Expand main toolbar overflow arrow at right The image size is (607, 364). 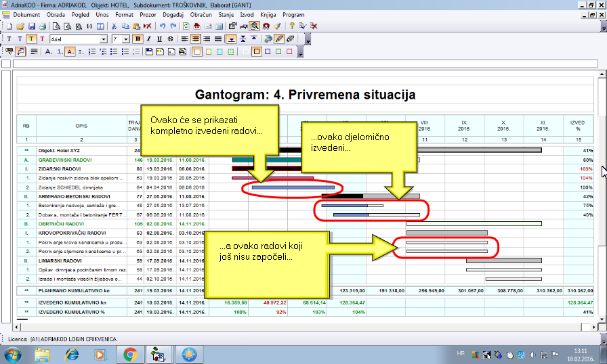(x=604, y=26)
